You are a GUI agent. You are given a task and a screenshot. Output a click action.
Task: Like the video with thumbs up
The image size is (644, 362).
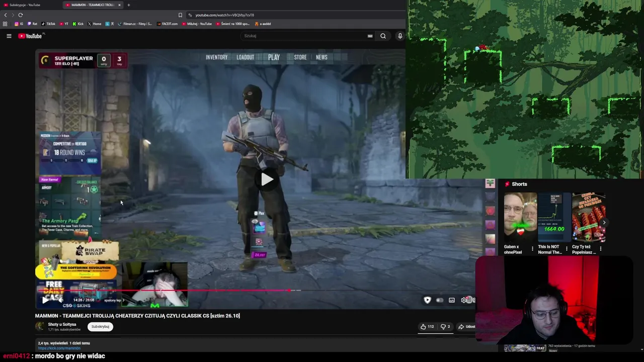pyautogui.click(x=428, y=327)
